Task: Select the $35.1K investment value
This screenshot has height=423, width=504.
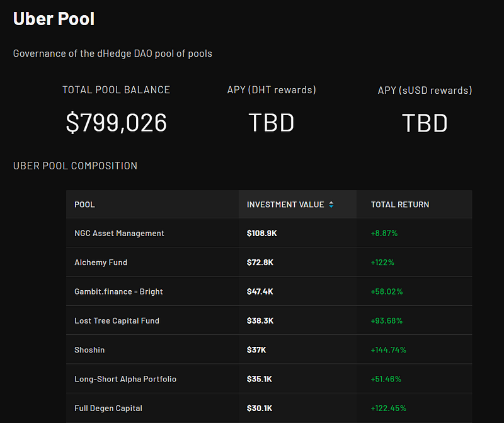Action: tap(259, 379)
